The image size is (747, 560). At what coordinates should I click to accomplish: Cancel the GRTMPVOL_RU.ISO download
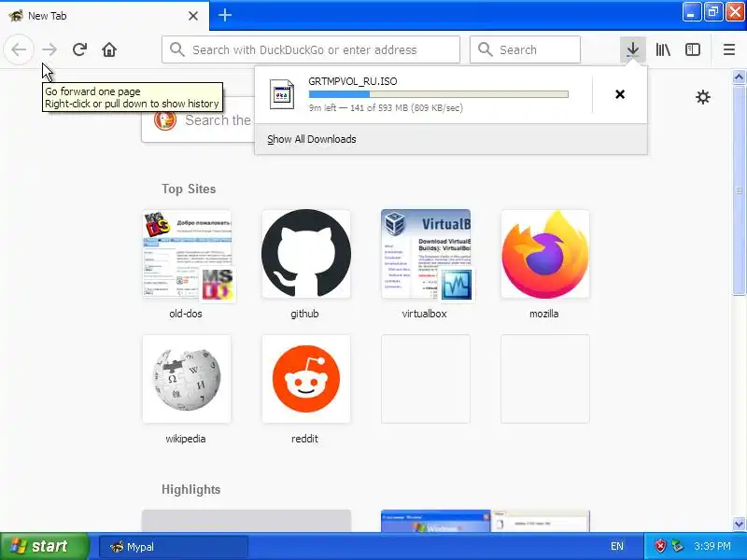(620, 94)
